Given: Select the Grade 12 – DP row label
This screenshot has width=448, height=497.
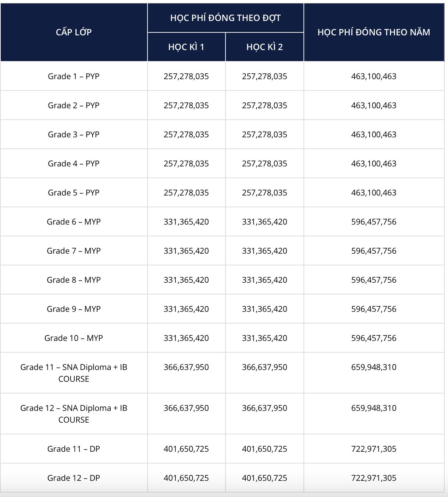Looking at the screenshot, I should click(x=74, y=478).
